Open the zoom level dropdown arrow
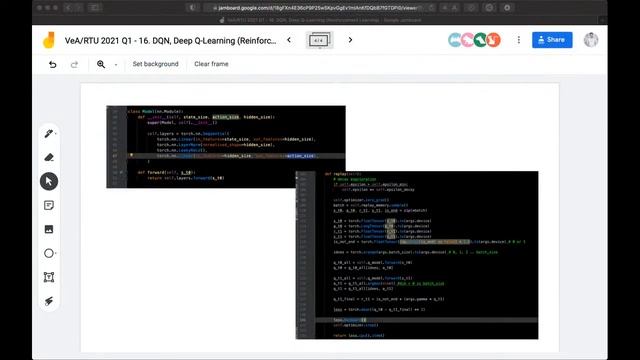Screen dimensions: 640x360 click(116, 64)
